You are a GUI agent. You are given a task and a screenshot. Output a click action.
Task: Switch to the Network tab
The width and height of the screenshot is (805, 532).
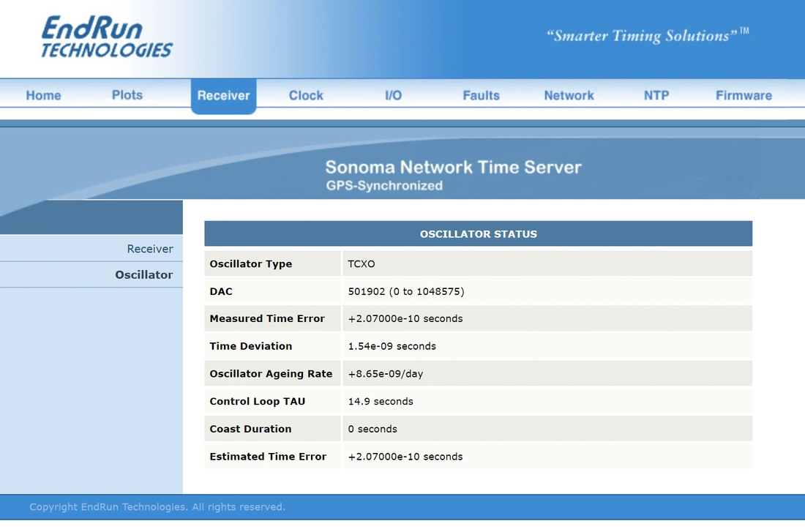pos(569,96)
